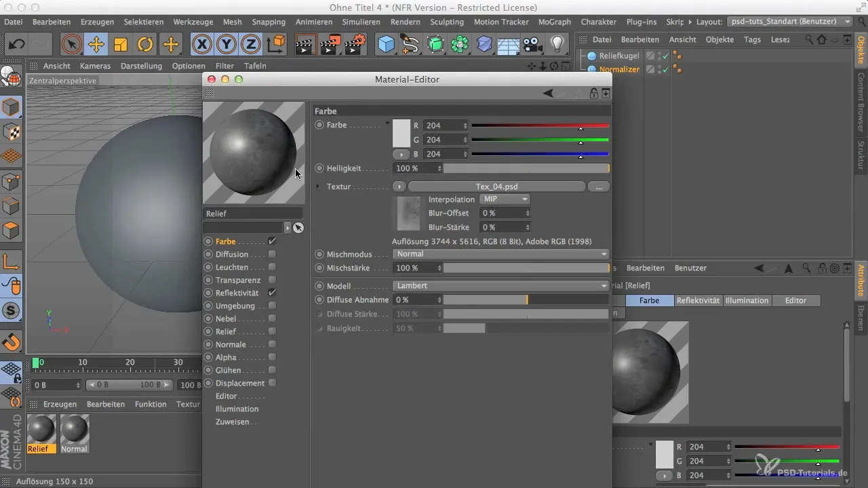Click the material picker arrow icon
The image size is (868, 488).
298,228
